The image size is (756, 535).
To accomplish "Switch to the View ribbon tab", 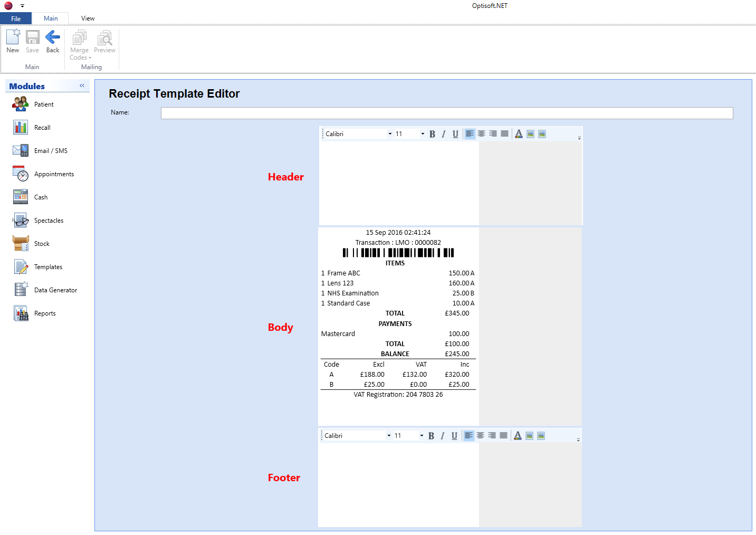I will coord(88,18).
